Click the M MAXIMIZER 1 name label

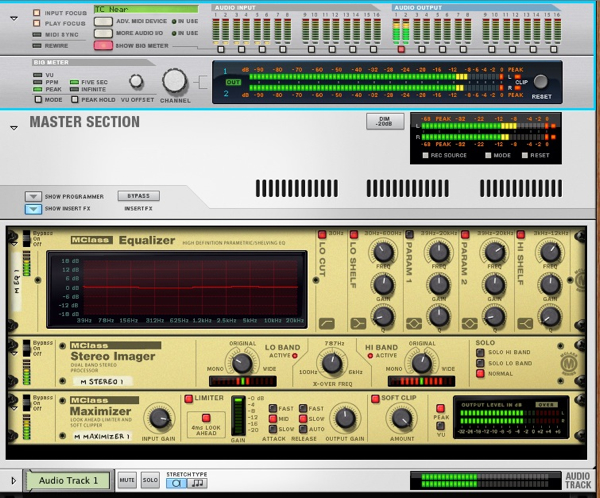tap(102, 436)
